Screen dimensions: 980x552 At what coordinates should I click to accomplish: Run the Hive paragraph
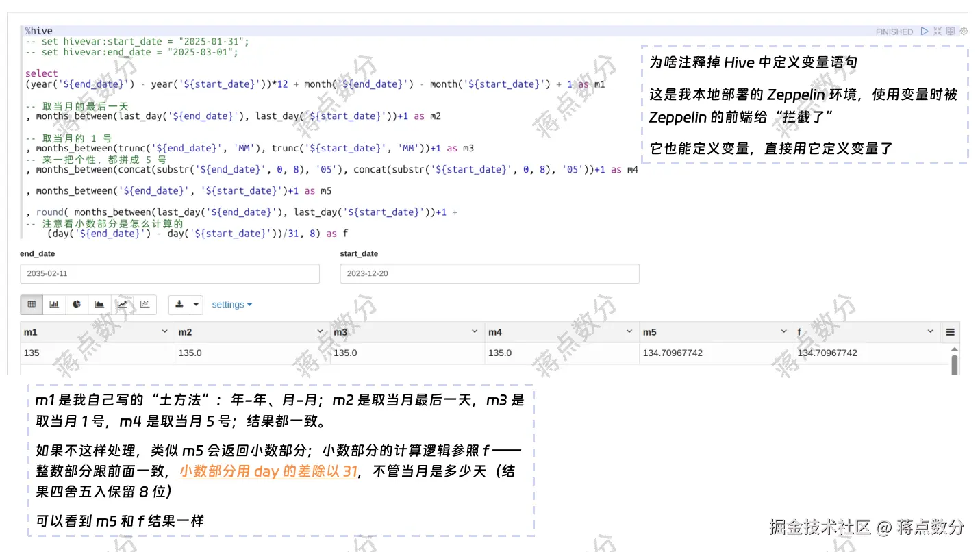tap(926, 31)
